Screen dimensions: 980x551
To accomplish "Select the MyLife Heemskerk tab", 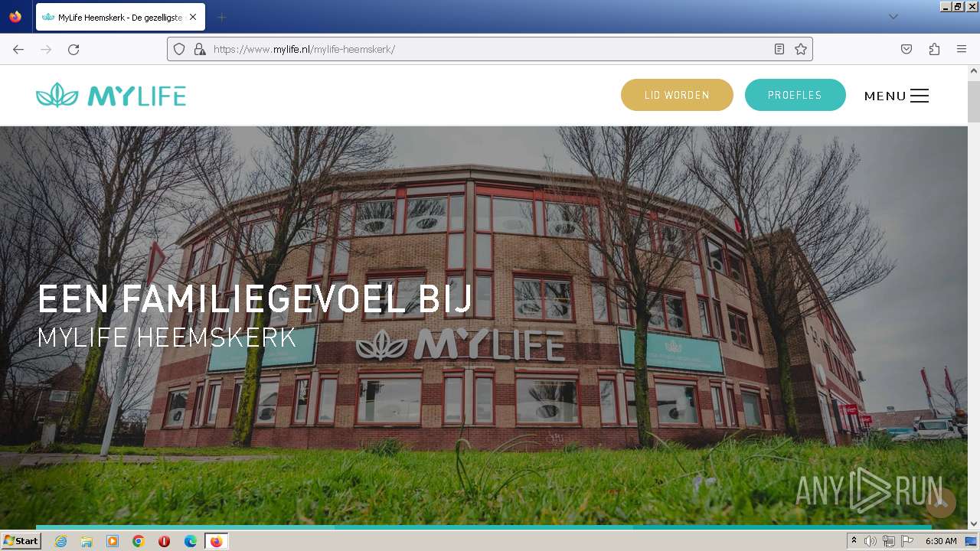I will [120, 17].
